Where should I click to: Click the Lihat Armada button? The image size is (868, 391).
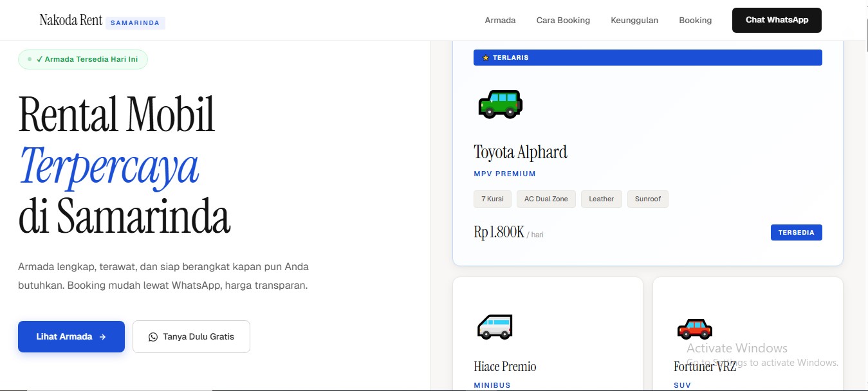click(71, 336)
